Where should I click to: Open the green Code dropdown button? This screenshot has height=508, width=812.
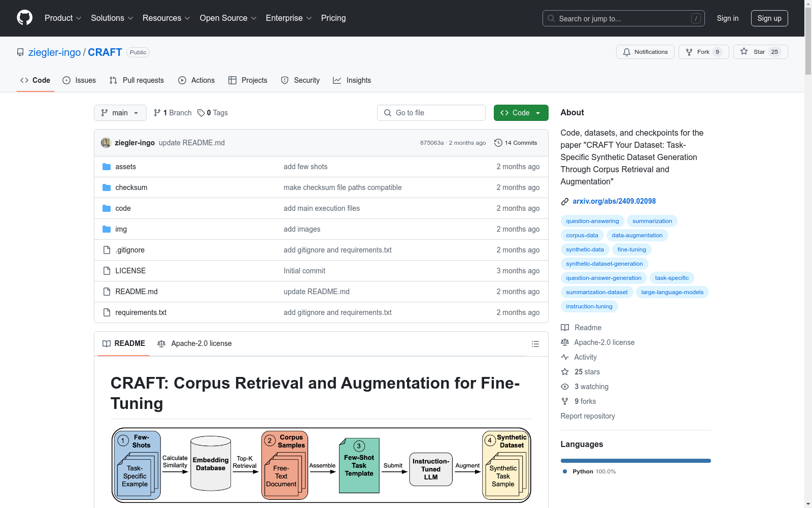coord(521,113)
